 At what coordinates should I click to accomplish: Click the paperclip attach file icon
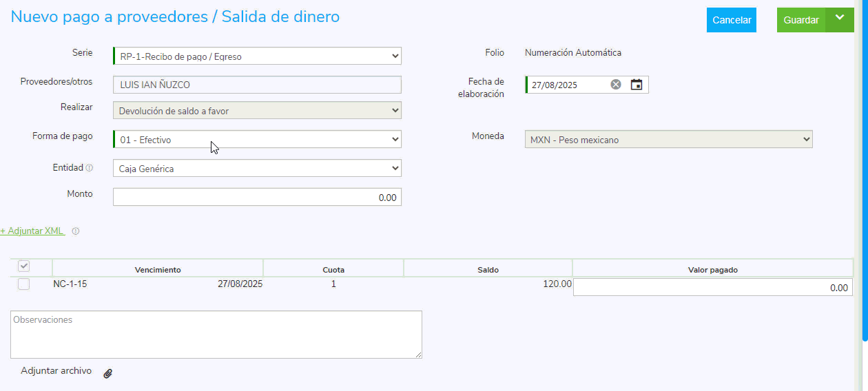tap(107, 373)
